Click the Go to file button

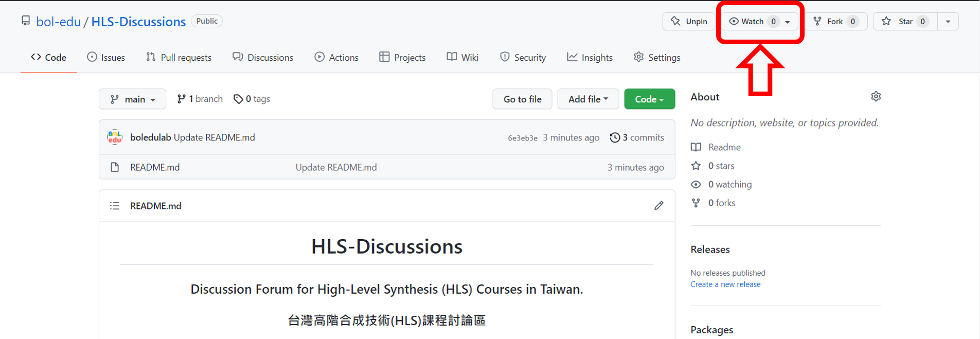pyautogui.click(x=522, y=99)
